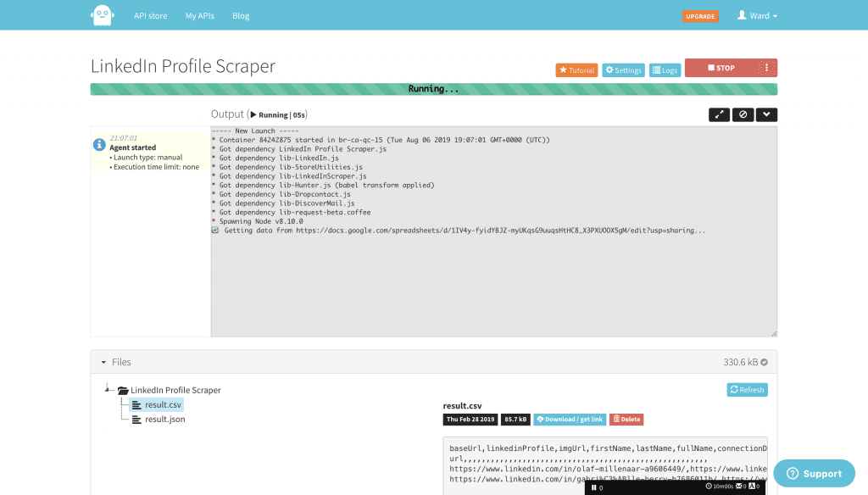Click the Output Running 05s status
868x495 pixels.
[277, 114]
